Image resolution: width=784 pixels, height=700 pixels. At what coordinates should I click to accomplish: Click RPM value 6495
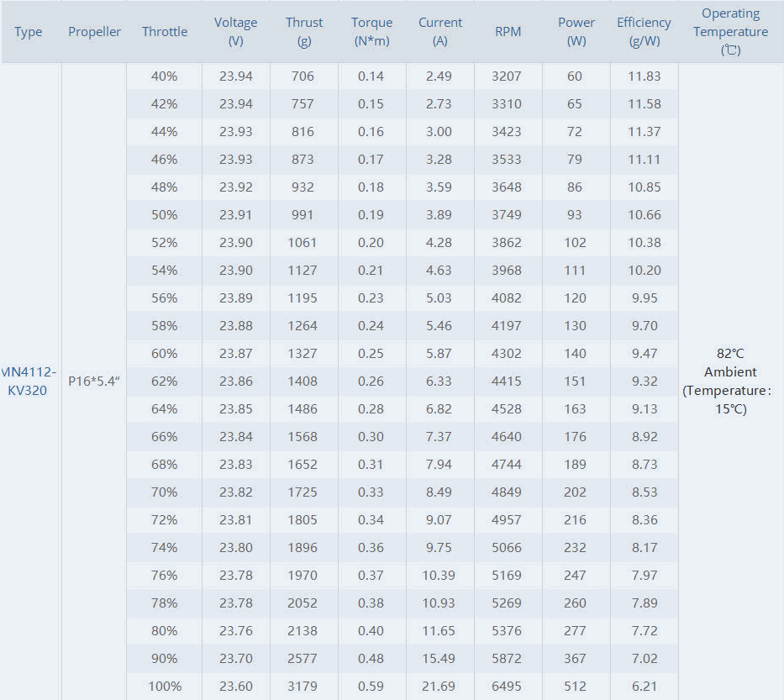[507, 686]
